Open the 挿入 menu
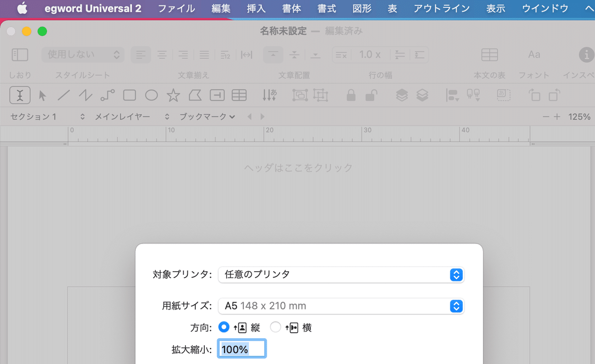This screenshot has width=595, height=364. tap(256, 8)
